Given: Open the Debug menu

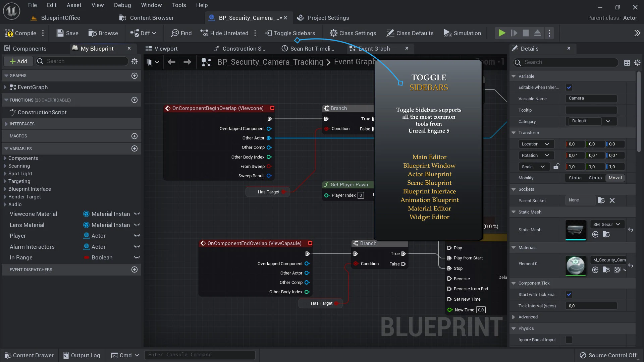Looking at the screenshot, I should [x=122, y=5].
